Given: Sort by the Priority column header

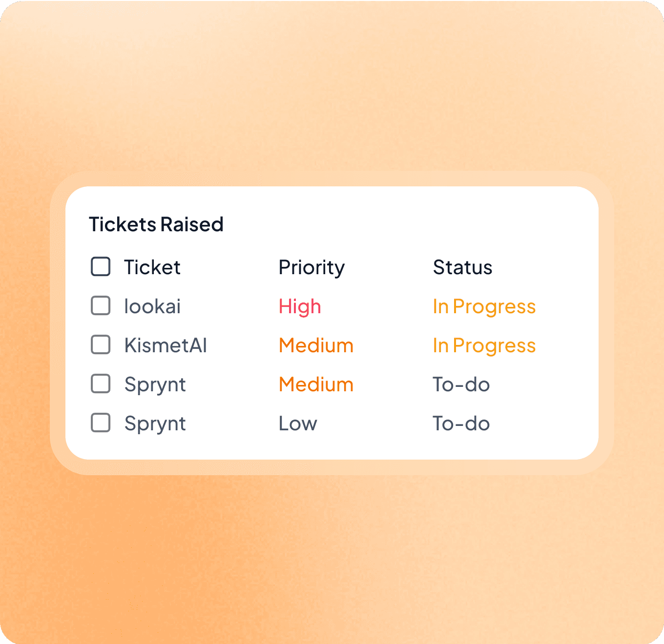Looking at the screenshot, I should pyautogui.click(x=311, y=267).
